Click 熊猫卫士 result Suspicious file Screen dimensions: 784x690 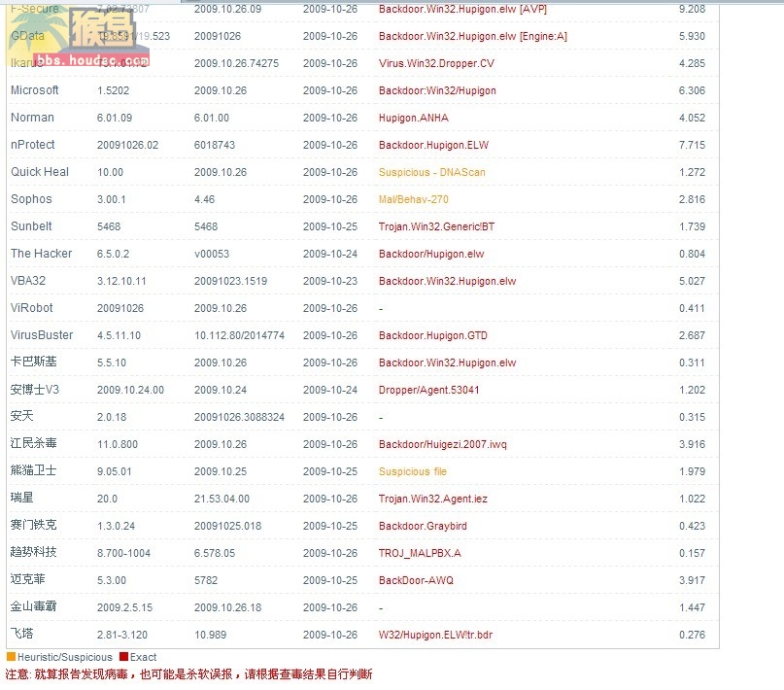[413, 471]
